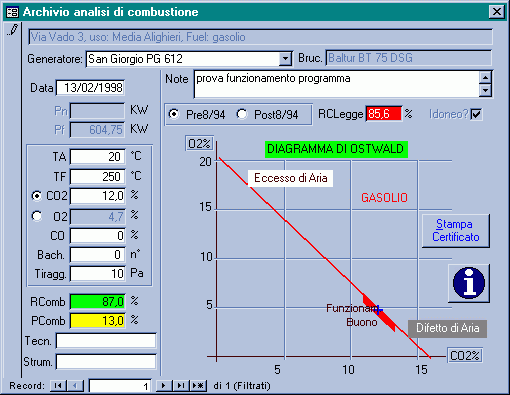510x395 pixels.
Task: Click the CO percentage field
Action: point(98,236)
